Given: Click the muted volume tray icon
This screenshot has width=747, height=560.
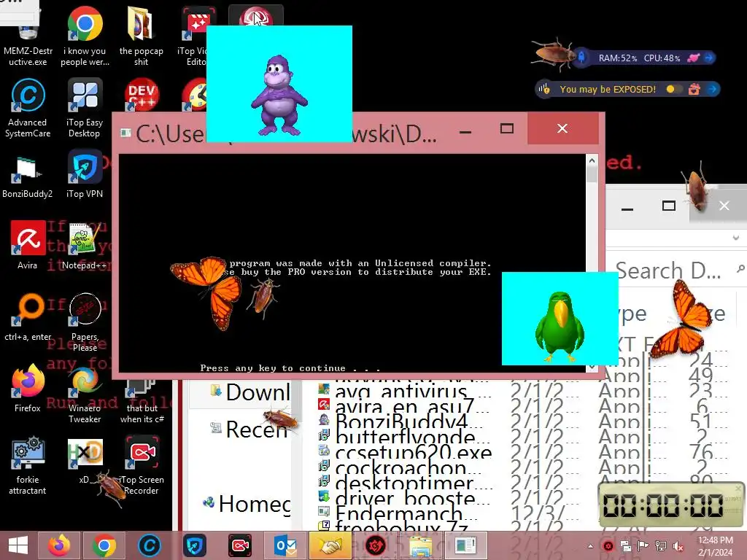Looking at the screenshot, I should (678, 546).
